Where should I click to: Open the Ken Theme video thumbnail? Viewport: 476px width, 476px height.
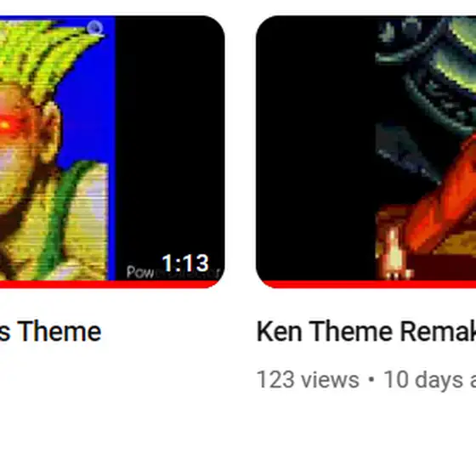(x=365, y=152)
